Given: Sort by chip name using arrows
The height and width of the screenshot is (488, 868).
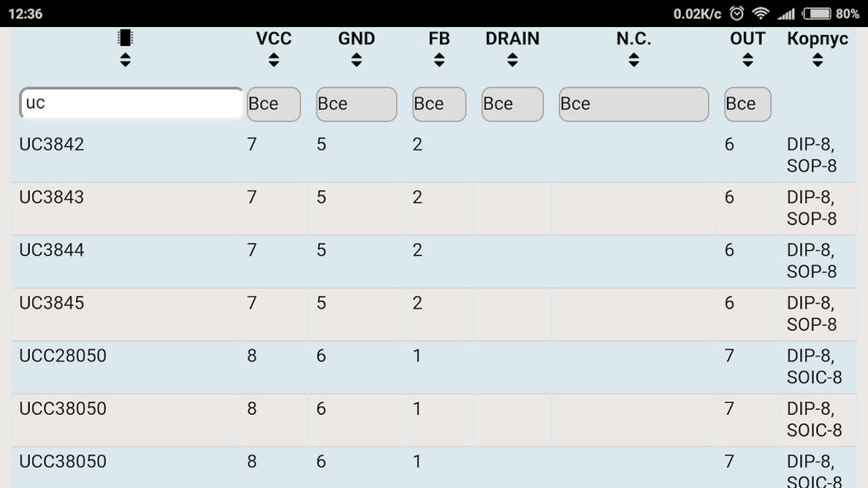Looking at the screenshot, I should 126,60.
